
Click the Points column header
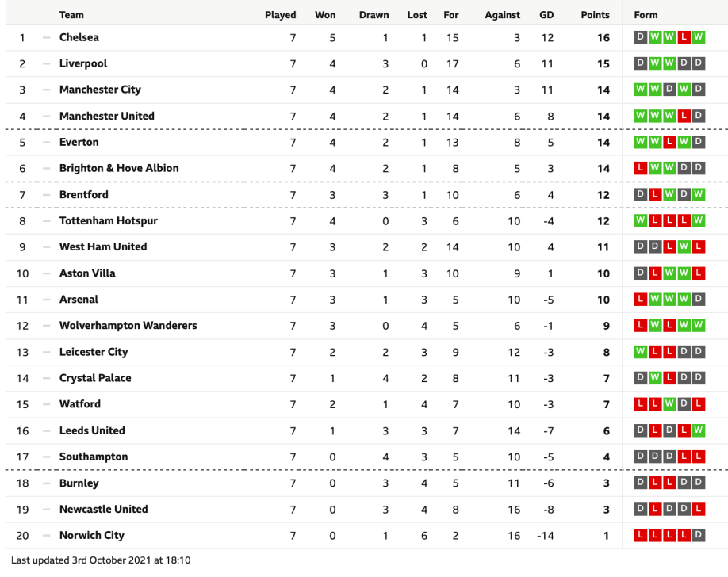pyautogui.click(x=595, y=15)
